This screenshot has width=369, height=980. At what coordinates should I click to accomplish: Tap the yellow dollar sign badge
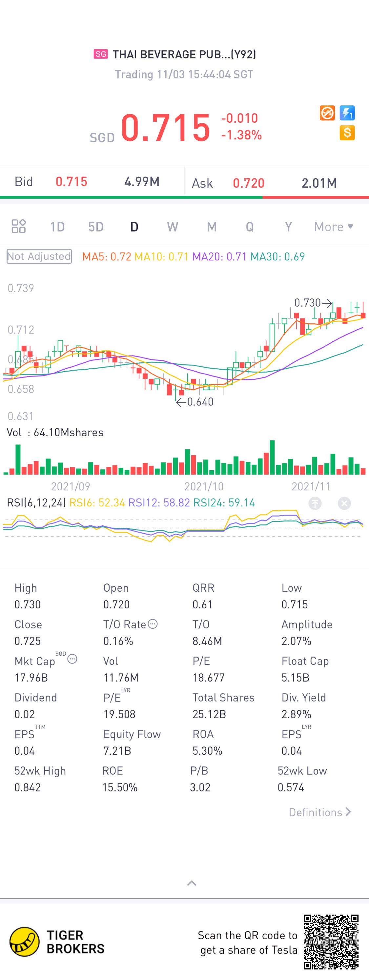click(x=347, y=133)
